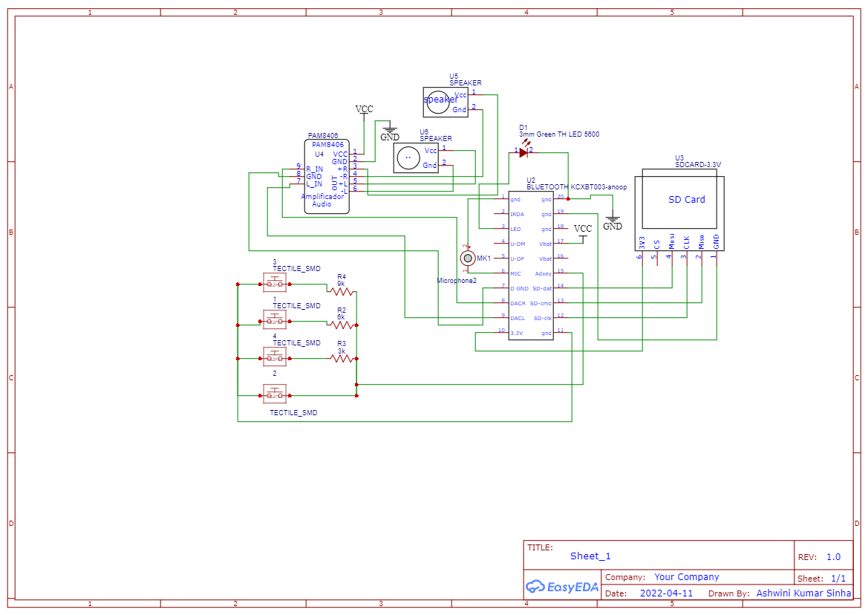Screen dimensions: 868x615
Task: Click the GND symbol right of the Bluetooth module
Action: pyautogui.click(x=613, y=223)
